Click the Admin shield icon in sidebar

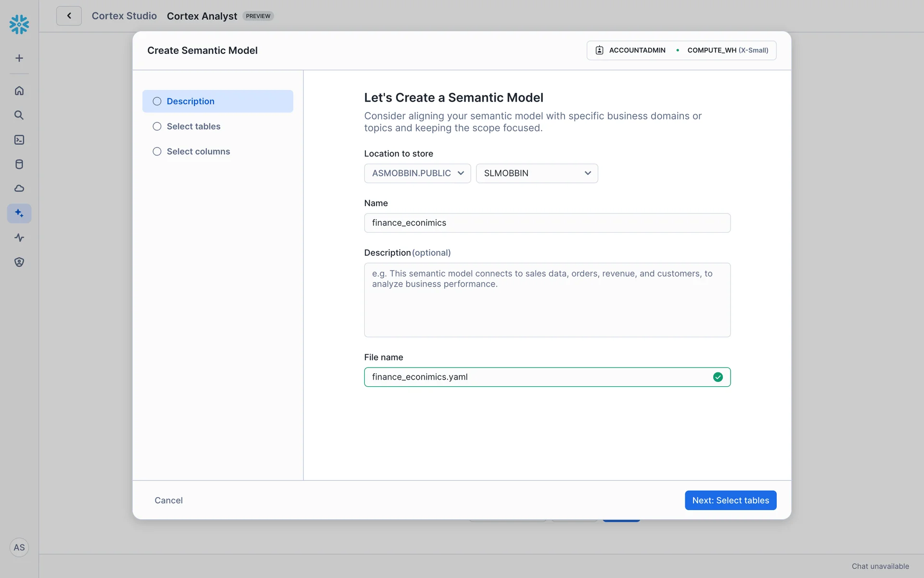[x=19, y=262]
